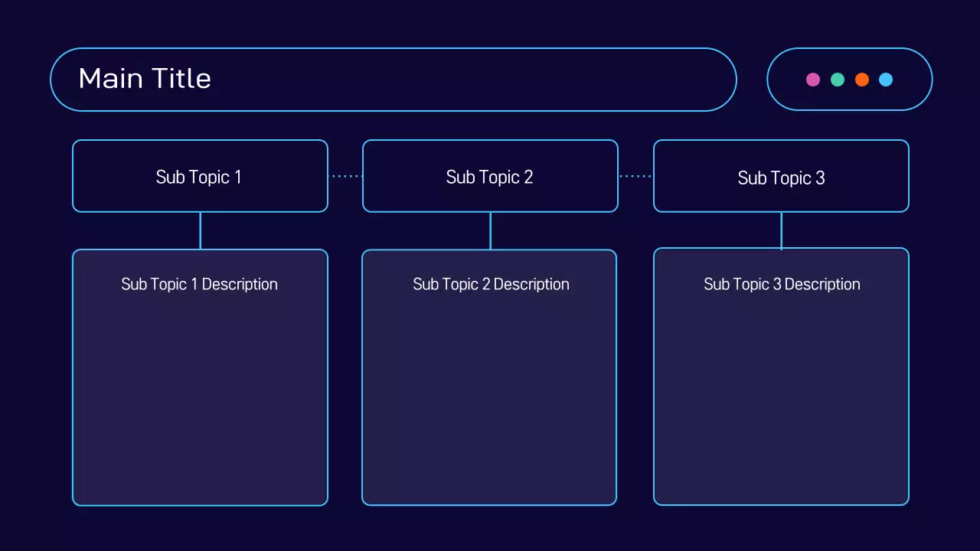Click the vertical line below Sub Topic 2
This screenshot has height=551, width=980.
point(490,230)
